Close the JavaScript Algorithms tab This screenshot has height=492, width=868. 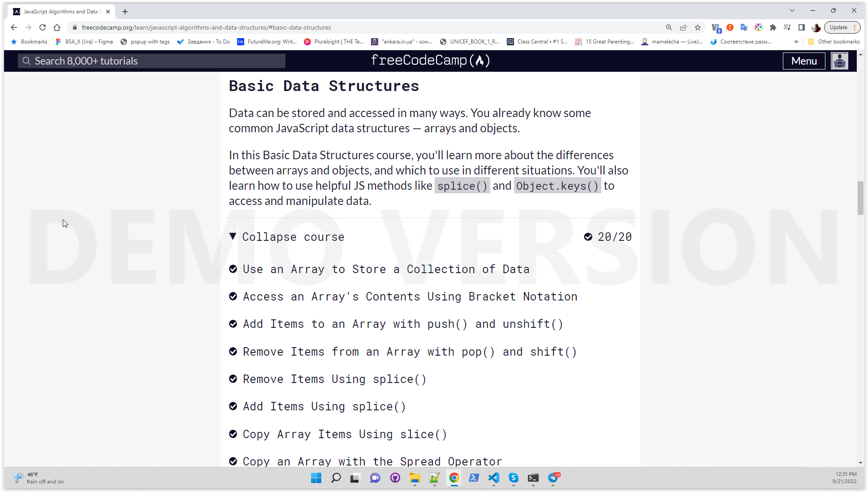[108, 12]
